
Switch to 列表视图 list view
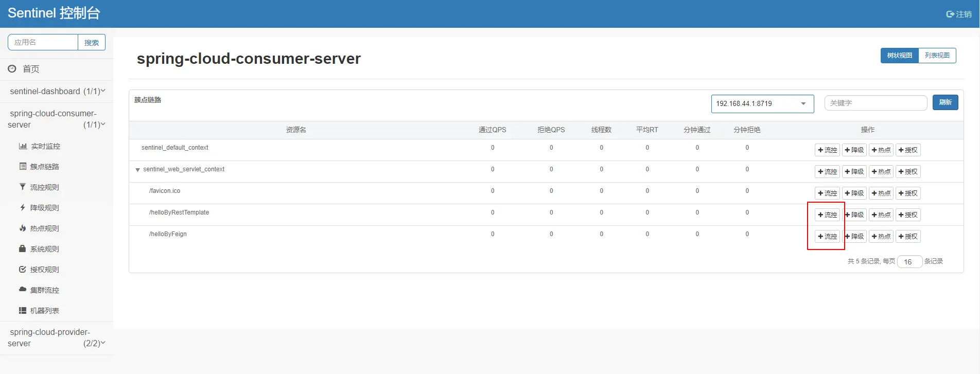click(937, 56)
